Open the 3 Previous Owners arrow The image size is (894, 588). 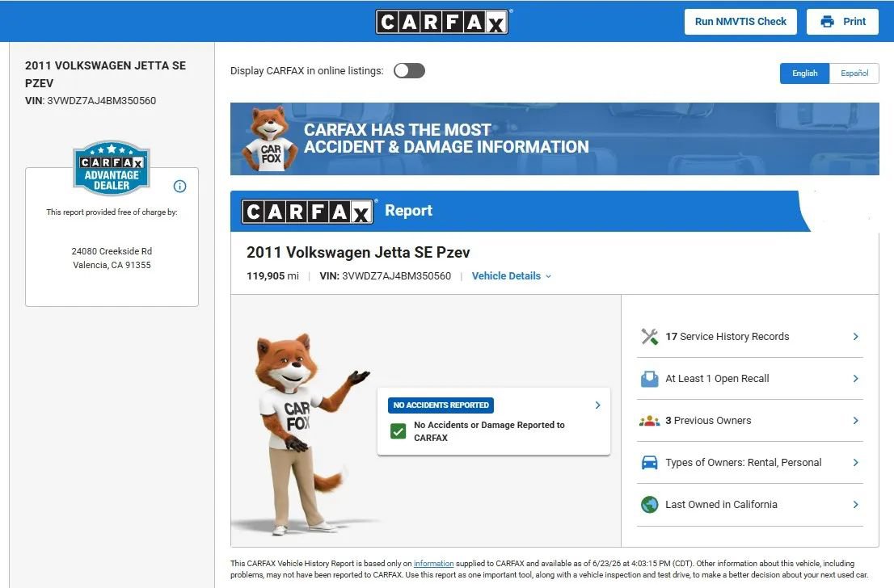coord(856,421)
